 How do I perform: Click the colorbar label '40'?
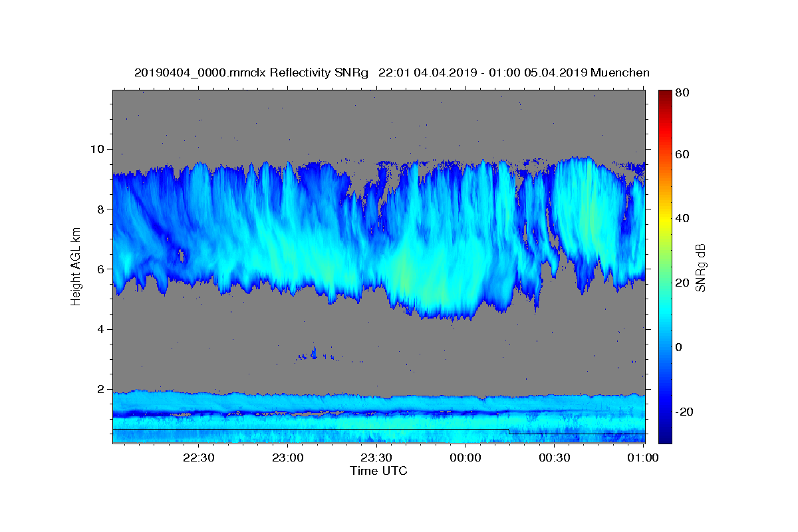(x=682, y=218)
